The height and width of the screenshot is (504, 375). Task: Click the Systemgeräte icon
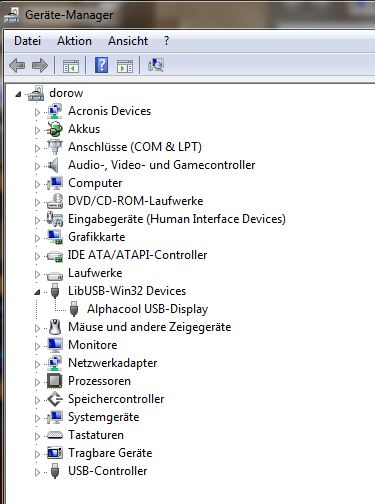tap(55, 417)
